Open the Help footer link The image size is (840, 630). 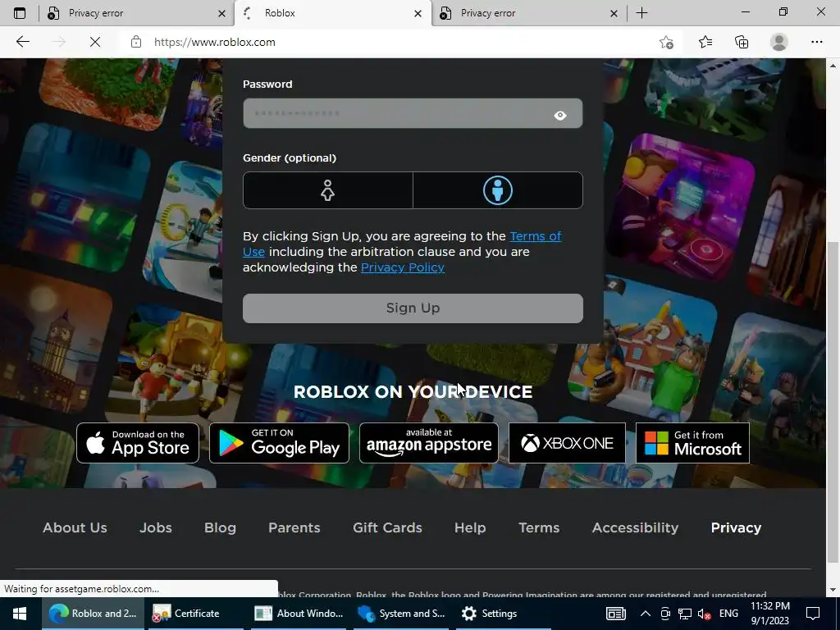coord(470,527)
